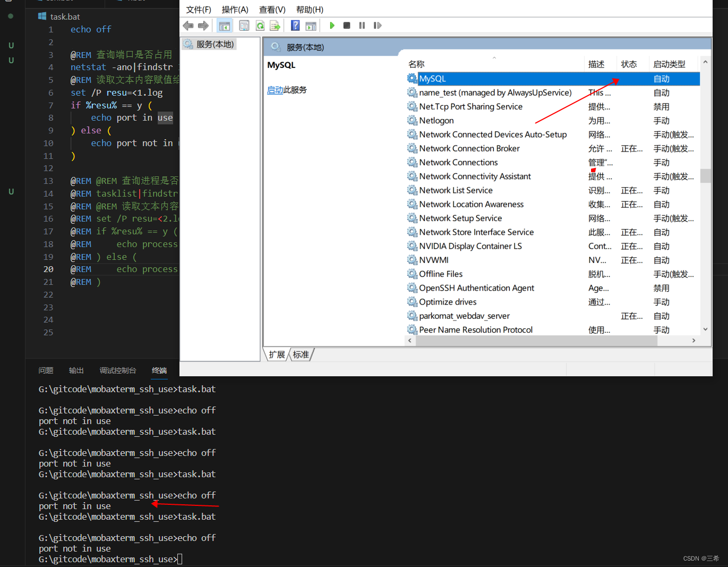
Task: Click the gear icon beside Network Connections
Action: (412, 162)
